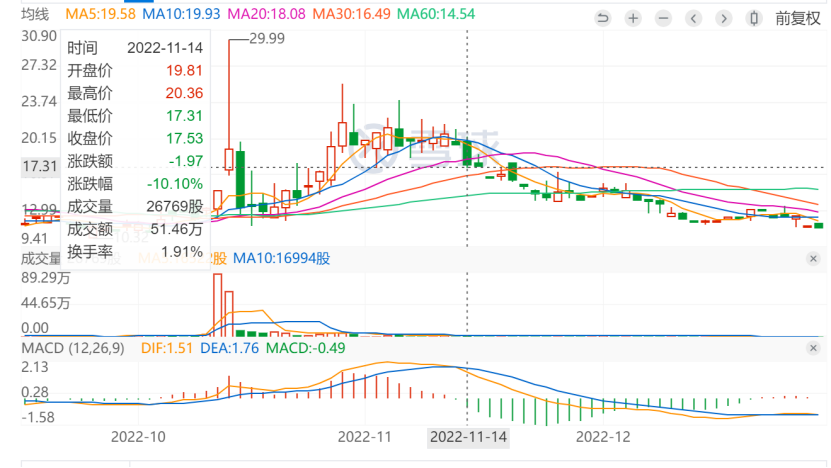Screen dimensions: 831x468
Task: Open the 前复权 adjustment dropdown
Action: tap(797, 18)
